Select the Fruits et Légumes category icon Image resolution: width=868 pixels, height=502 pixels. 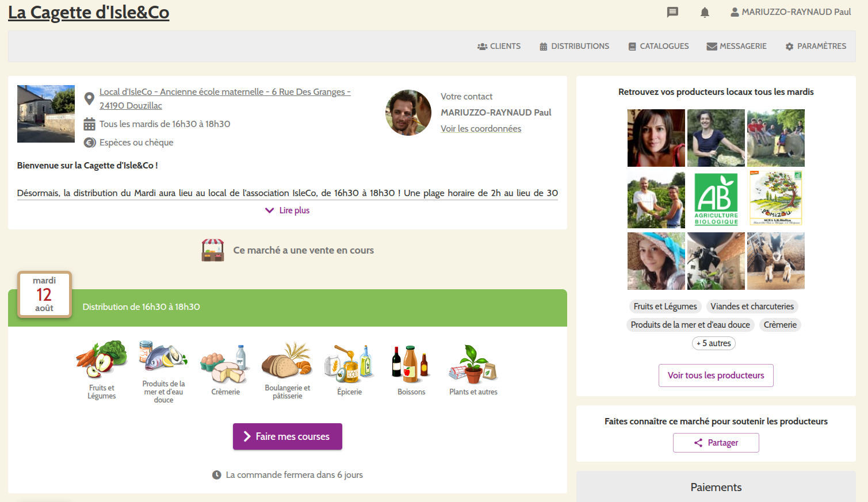click(x=102, y=361)
